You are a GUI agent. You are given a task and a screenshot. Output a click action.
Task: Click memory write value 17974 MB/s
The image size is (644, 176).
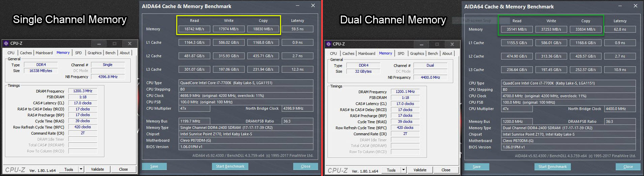229,29
